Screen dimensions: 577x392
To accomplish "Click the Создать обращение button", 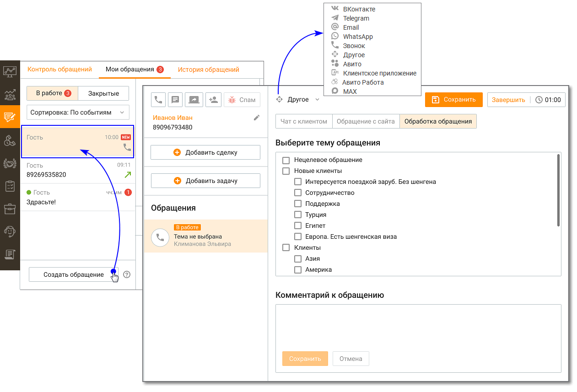I will pos(74,274).
